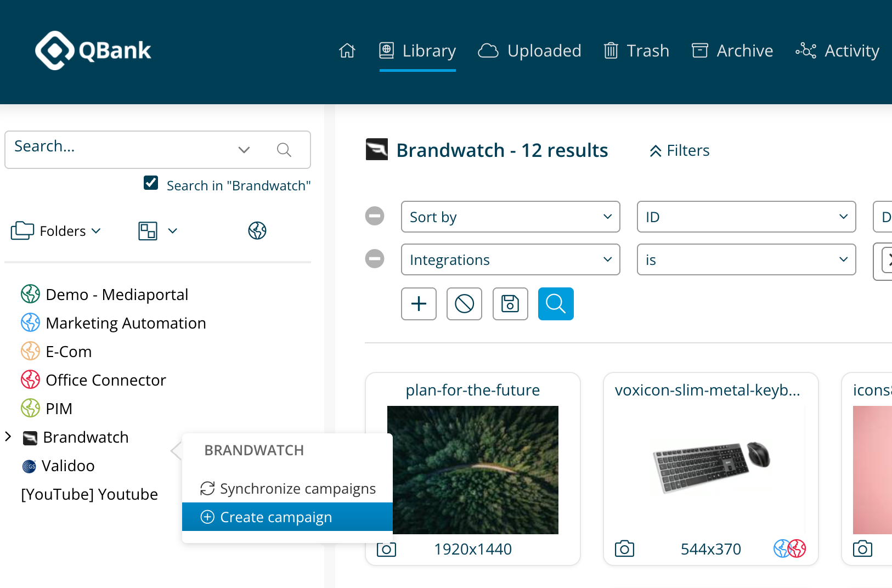Open the Sort by dropdown
The width and height of the screenshot is (892, 588).
(511, 217)
